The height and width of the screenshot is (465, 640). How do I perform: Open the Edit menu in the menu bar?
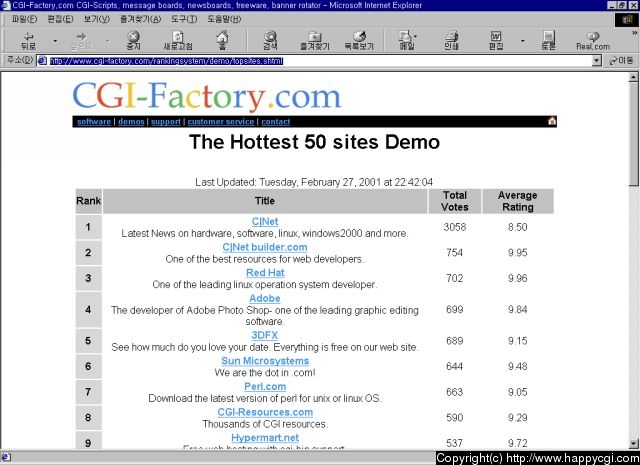pos(60,19)
